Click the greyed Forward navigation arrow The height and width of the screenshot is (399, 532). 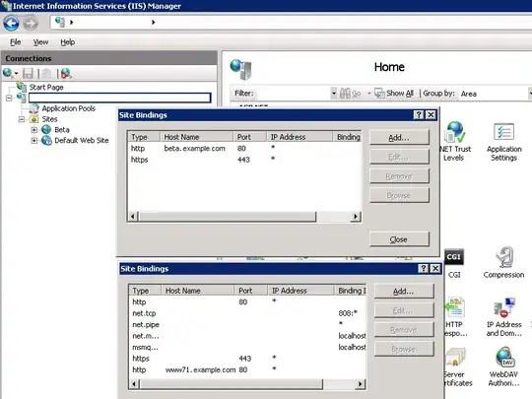tap(31, 24)
